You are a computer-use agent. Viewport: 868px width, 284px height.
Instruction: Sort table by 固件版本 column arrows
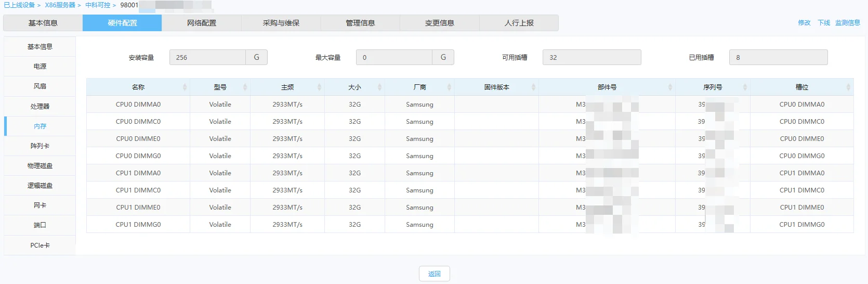click(x=533, y=87)
